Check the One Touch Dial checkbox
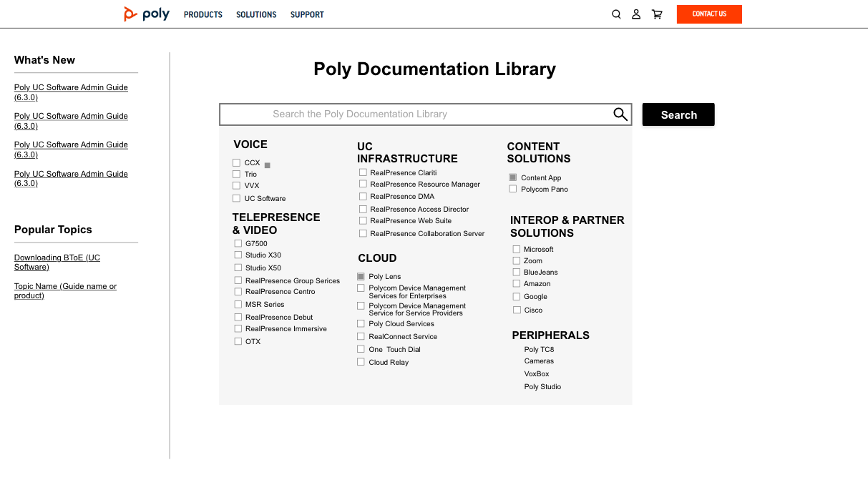The image size is (868, 485). 361,349
